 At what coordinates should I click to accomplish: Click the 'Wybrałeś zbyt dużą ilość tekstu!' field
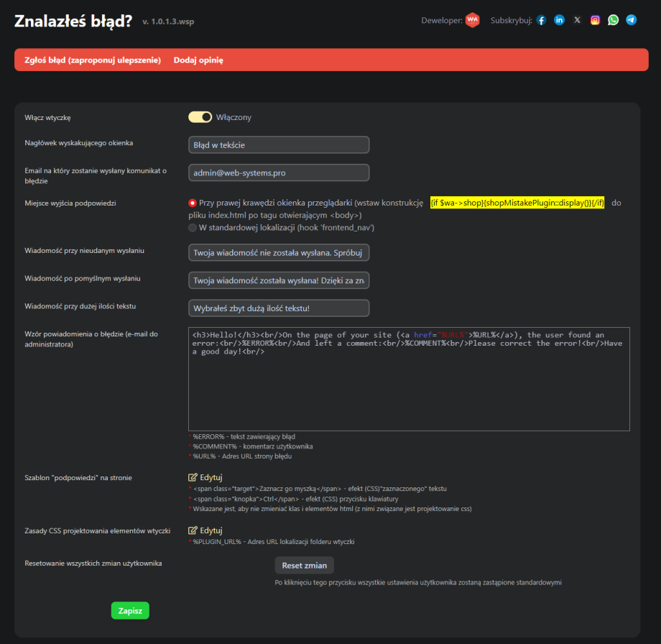[x=279, y=308]
